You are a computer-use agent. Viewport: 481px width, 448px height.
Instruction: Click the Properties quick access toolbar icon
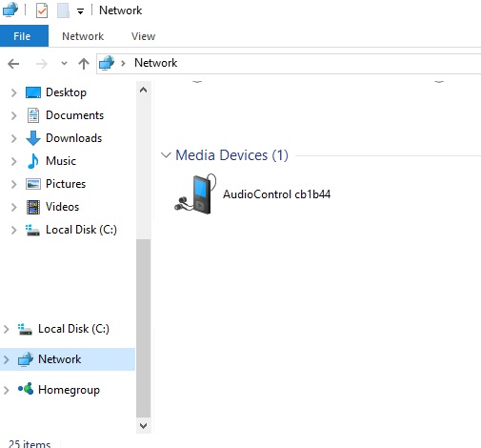42,10
